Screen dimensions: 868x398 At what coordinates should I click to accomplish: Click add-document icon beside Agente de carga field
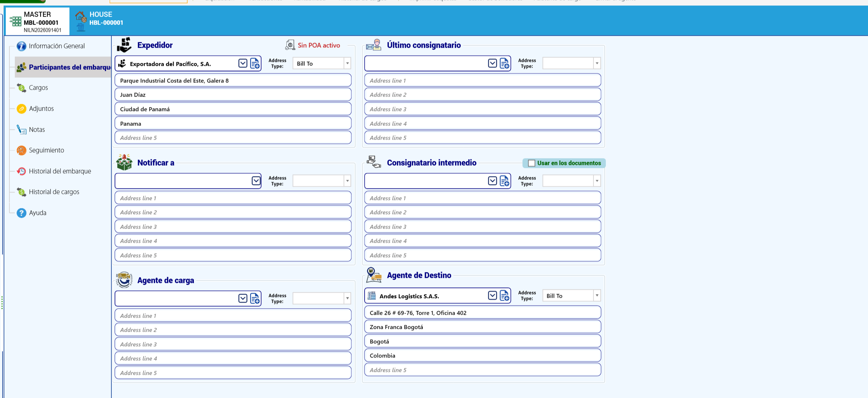coord(255,298)
